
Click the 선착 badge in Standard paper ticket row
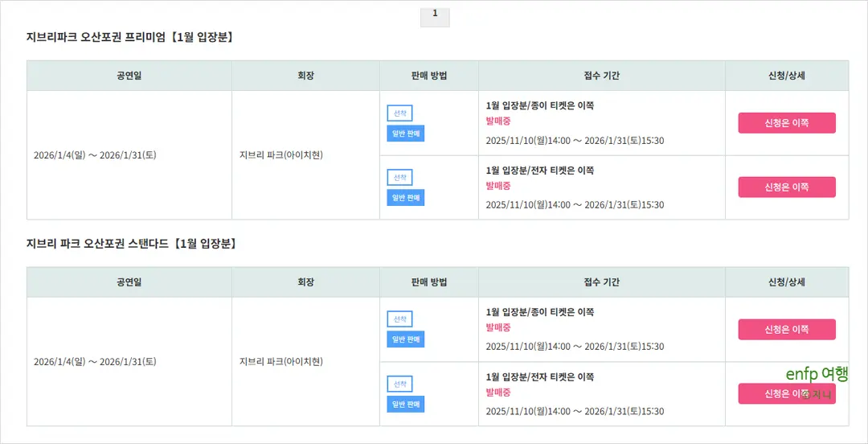(399, 319)
